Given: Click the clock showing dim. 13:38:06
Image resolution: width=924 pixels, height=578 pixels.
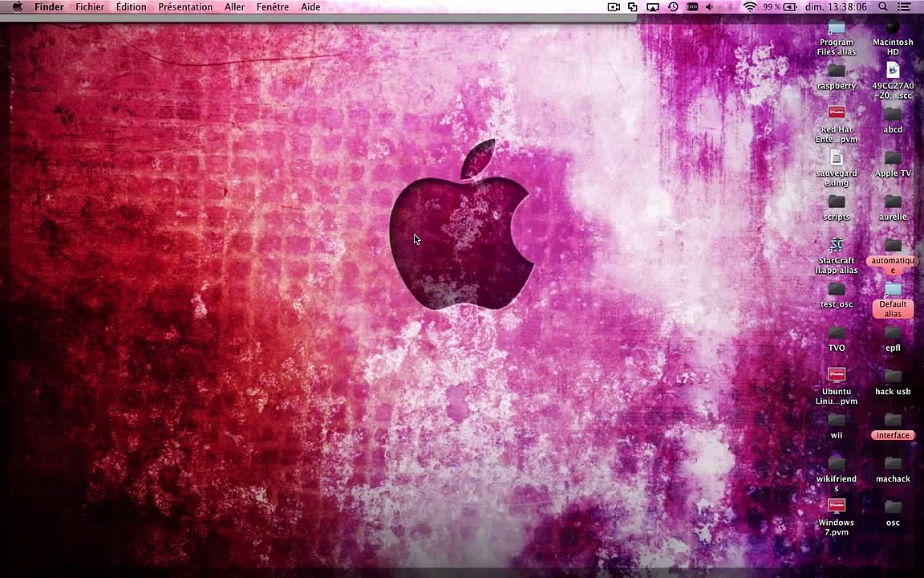Looking at the screenshot, I should [x=837, y=7].
